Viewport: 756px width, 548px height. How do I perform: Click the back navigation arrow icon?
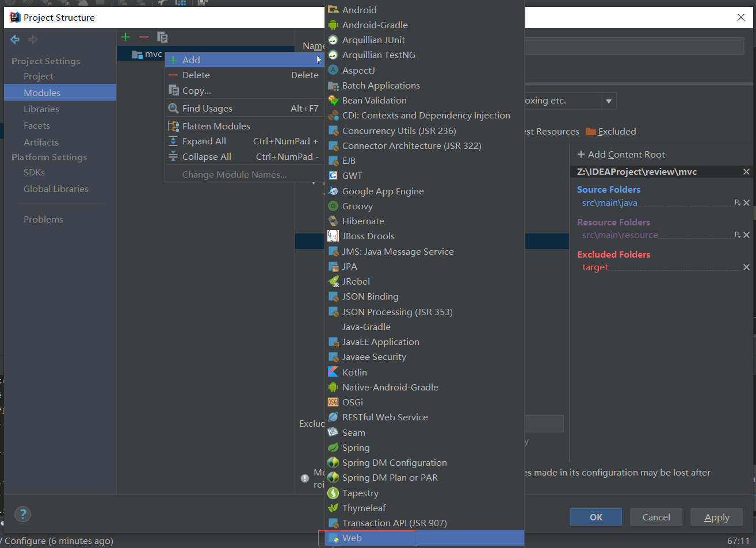[15, 39]
